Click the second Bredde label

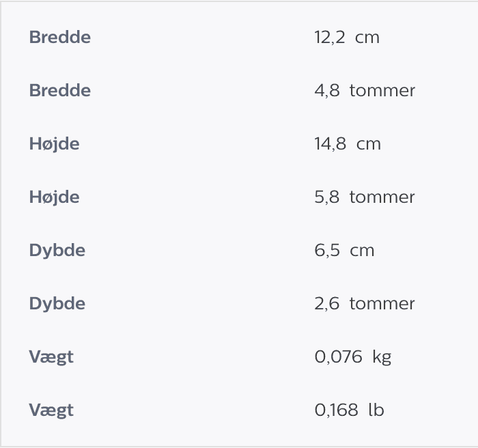pyautogui.click(x=60, y=91)
